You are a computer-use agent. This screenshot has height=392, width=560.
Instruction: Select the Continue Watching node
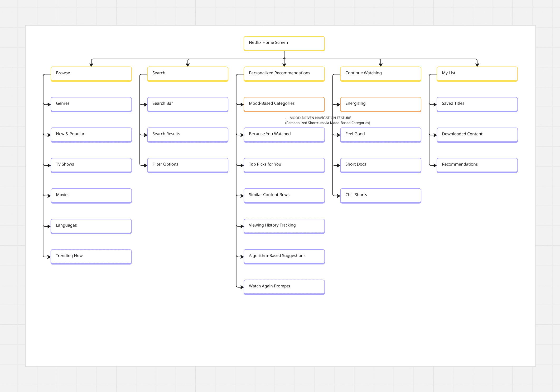click(x=380, y=74)
